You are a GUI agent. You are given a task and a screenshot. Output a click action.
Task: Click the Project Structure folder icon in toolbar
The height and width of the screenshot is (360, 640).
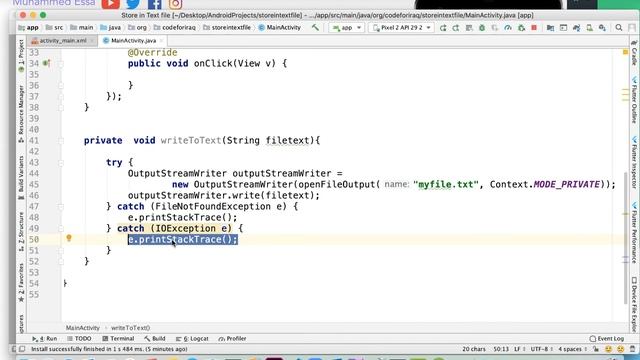pos(550,28)
